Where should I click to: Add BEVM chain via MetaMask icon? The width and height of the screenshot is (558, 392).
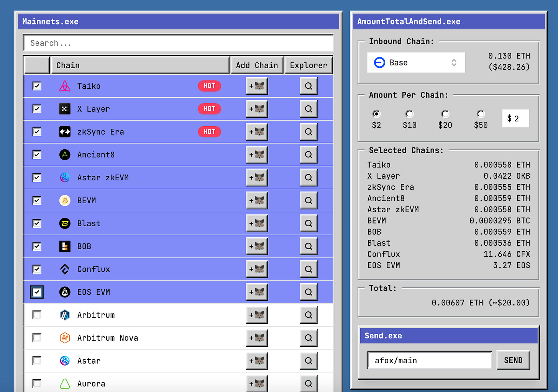pos(257,201)
